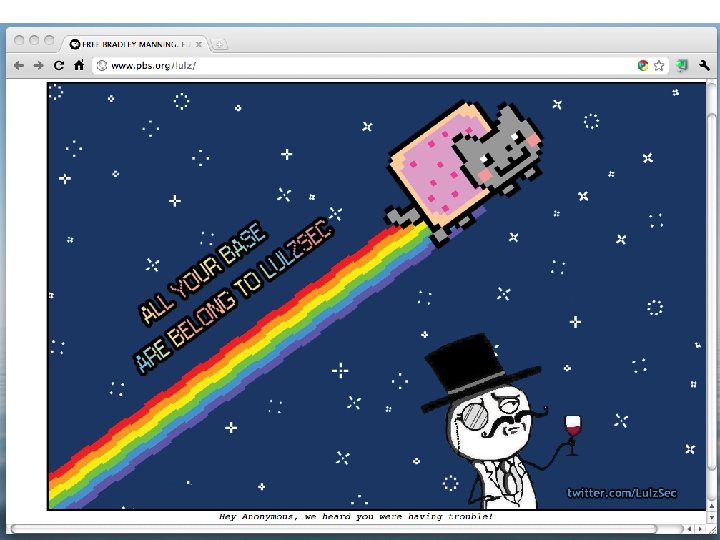
Task: Click the red close window button
Action: click(19, 40)
